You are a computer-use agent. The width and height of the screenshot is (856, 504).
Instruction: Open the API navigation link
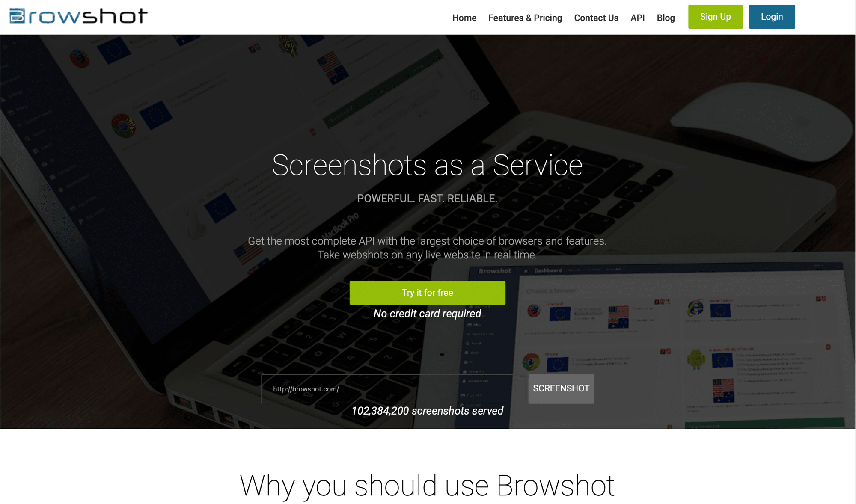(637, 18)
